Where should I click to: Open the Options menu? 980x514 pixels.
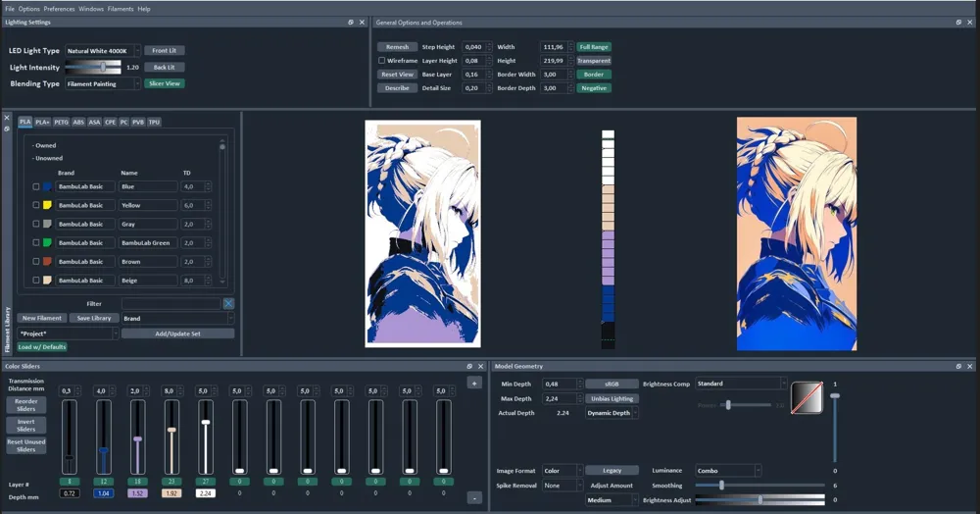[x=28, y=9]
